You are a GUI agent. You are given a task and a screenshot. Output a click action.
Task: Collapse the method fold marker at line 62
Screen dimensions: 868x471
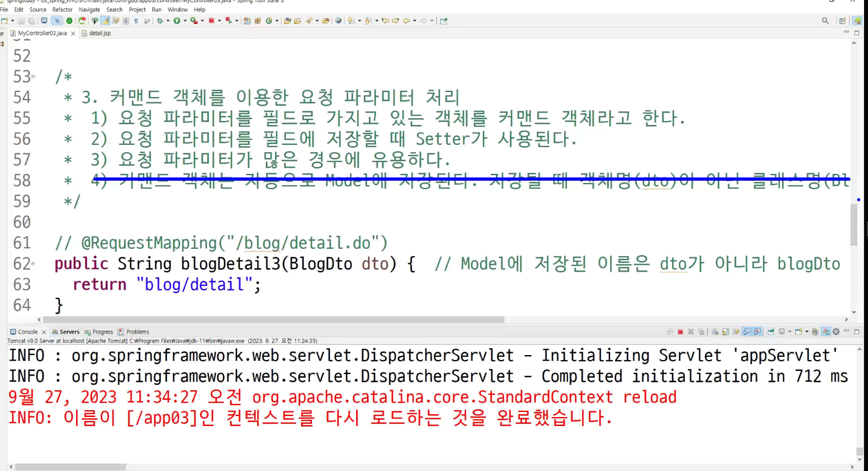point(33,264)
